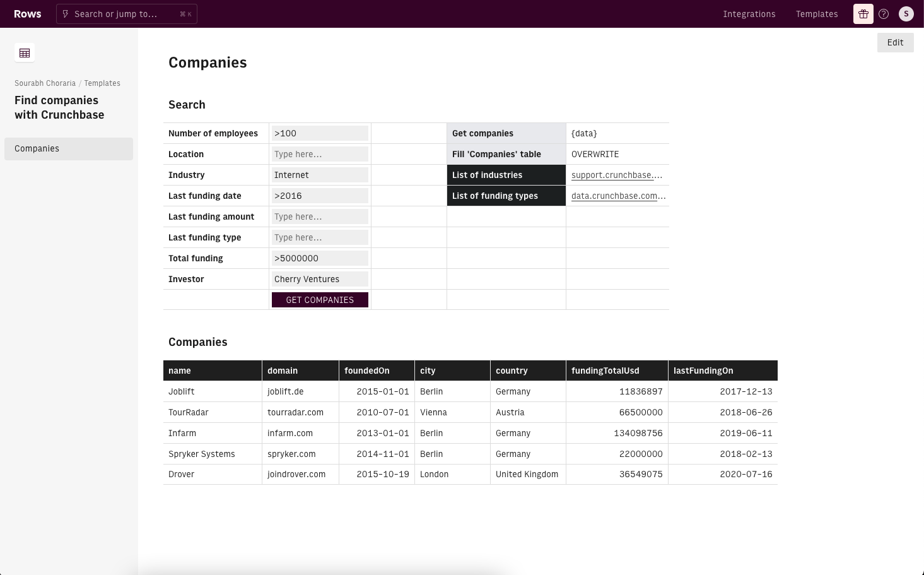Screen dimensions: 924x575
Task: Select the joindrover.com domain cell
Action: [x=300, y=474]
